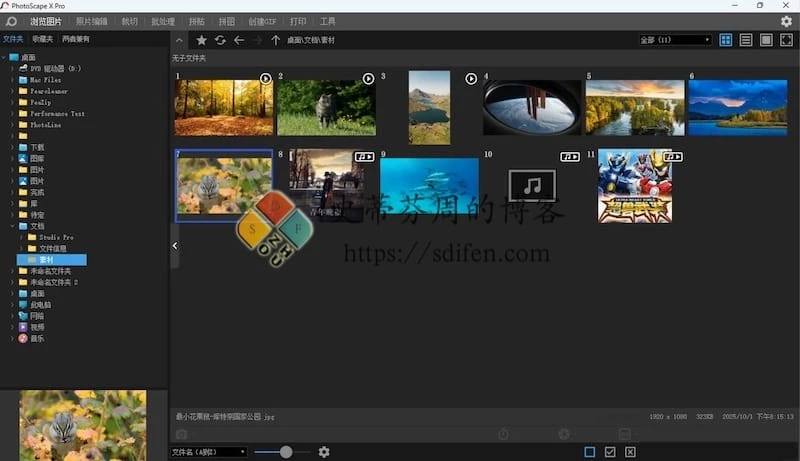The height and width of the screenshot is (461, 800).
Task: Enter full screen view mode
Action: pyautogui.click(x=786, y=40)
